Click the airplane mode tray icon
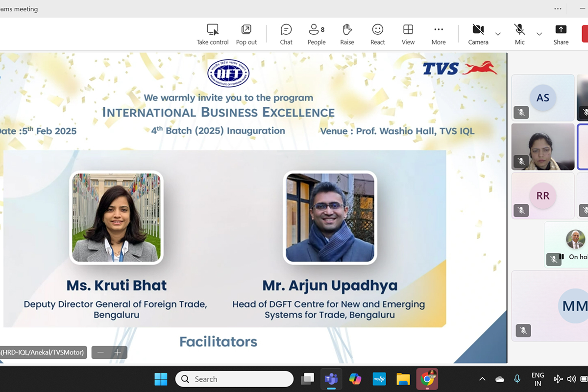 point(558,379)
